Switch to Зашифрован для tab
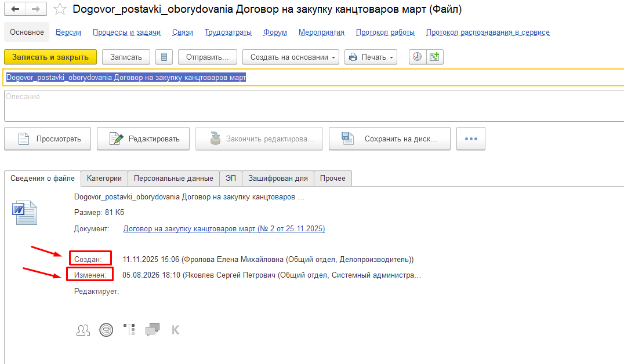The image size is (624, 364). point(278,178)
